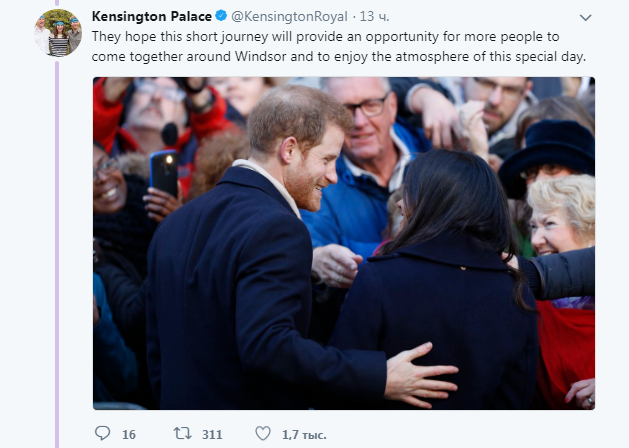Click the retweet count "311"

tap(211, 434)
